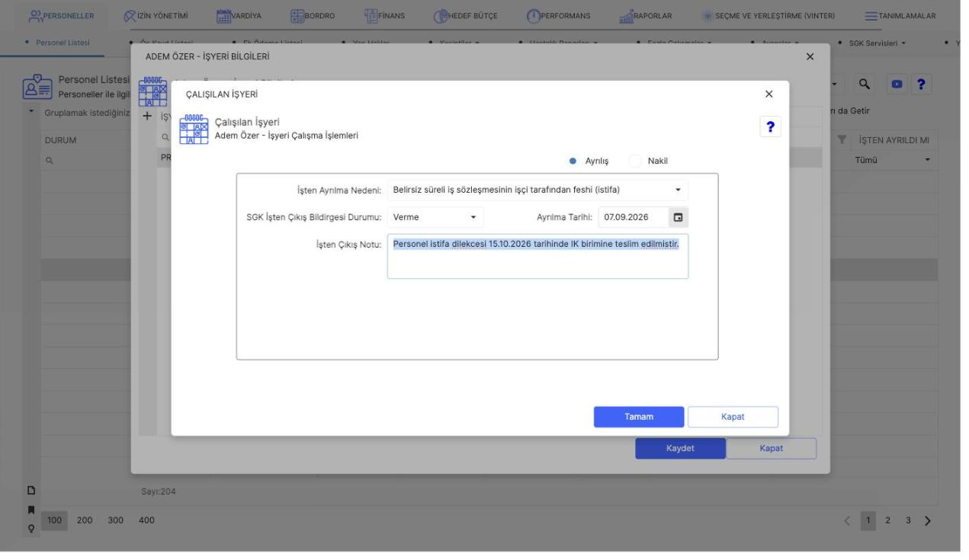969x560 pixels.
Task: Open the blue help question-mark in dialog
Action: coord(769,127)
